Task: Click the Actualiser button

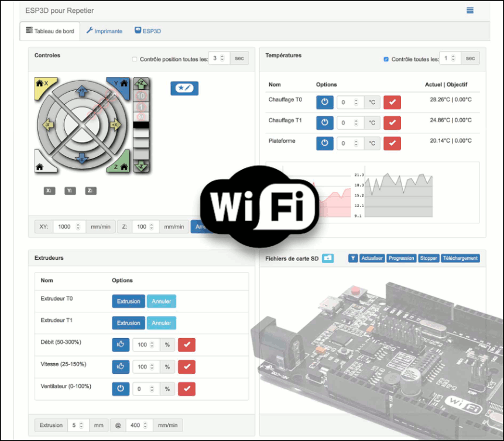Action: click(372, 259)
